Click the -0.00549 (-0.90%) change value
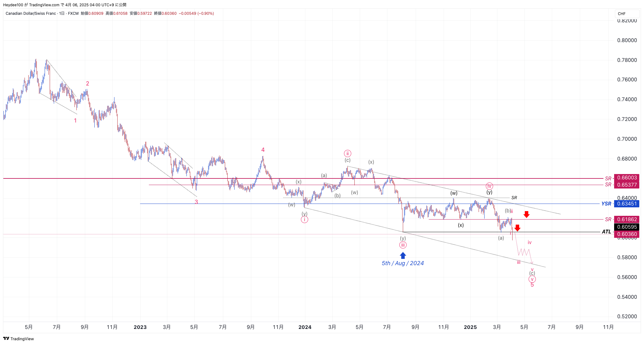644x344 pixels. [197, 14]
